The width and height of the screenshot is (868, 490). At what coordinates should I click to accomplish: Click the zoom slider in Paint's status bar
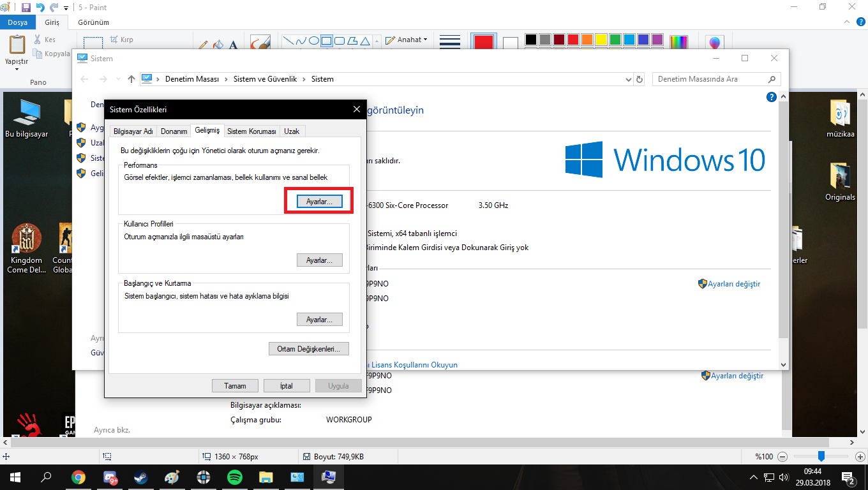pyautogui.click(x=821, y=456)
